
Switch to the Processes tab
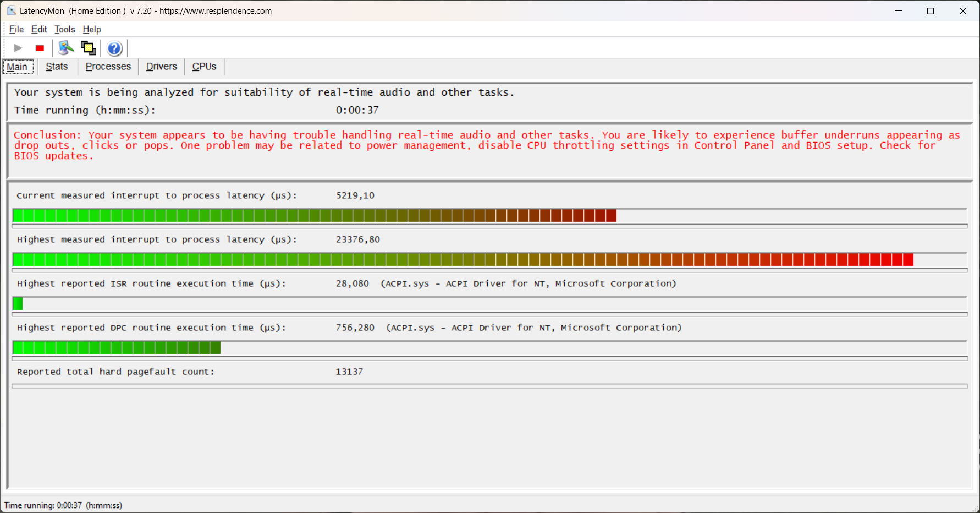point(108,67)
